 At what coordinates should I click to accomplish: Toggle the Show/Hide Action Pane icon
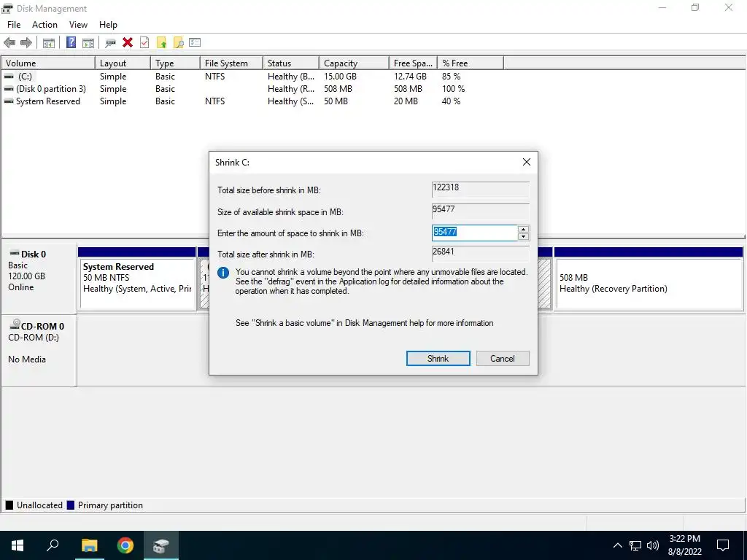88,43
